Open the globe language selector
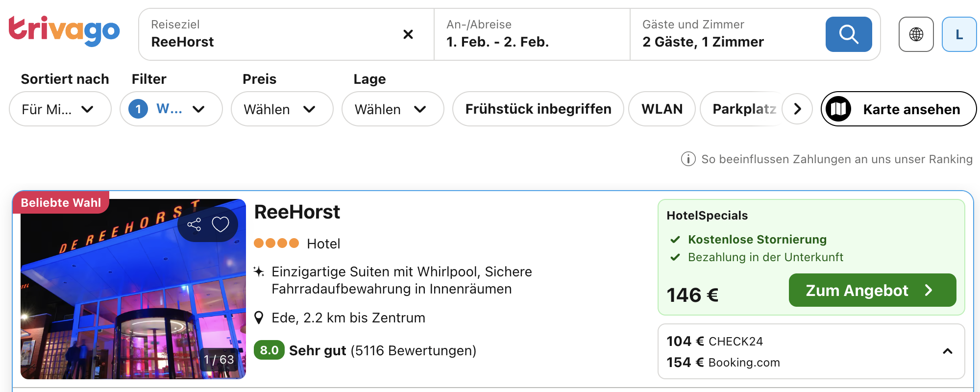The width and height of the screenshot is (980, 392). 916,34
